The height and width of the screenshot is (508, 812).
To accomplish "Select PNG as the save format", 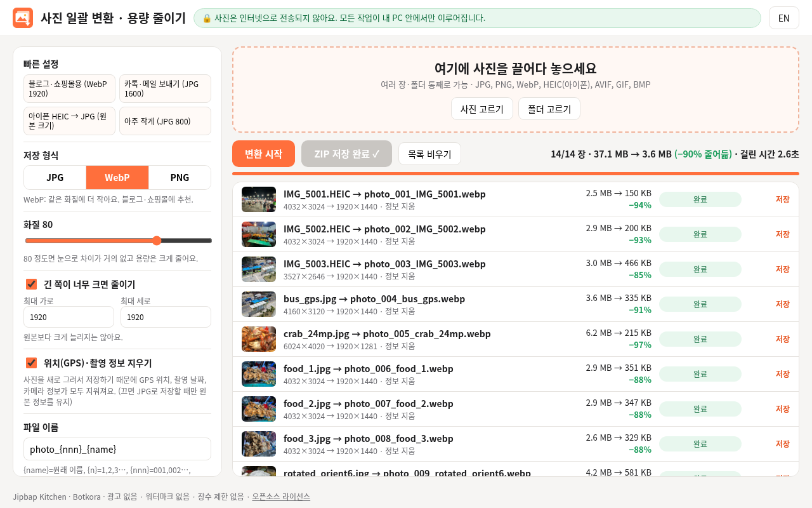I will (x=180, y=177).
